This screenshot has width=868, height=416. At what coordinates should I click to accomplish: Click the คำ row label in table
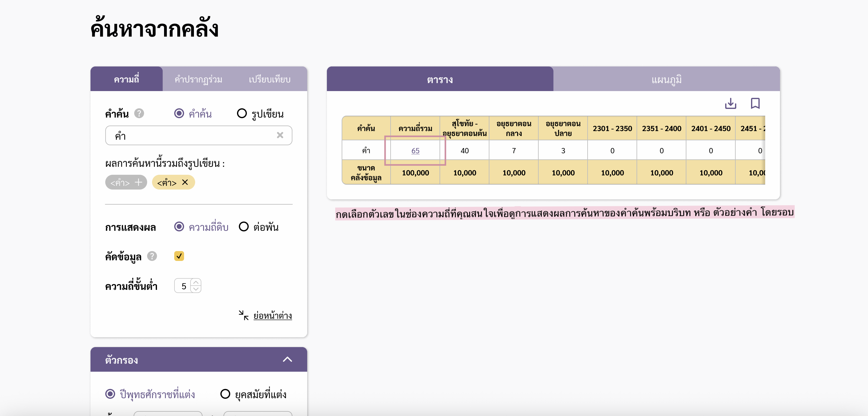pyautogui.click(x=366, y=150)
